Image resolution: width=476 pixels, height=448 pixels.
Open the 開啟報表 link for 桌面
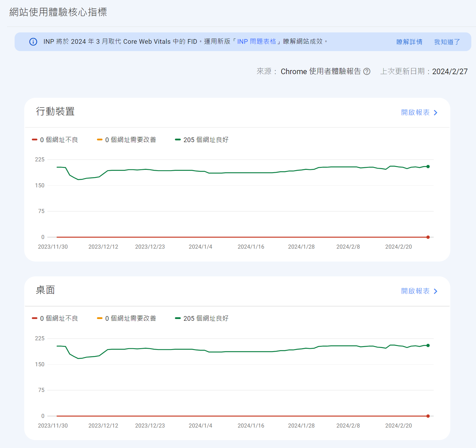click(415, 291)
